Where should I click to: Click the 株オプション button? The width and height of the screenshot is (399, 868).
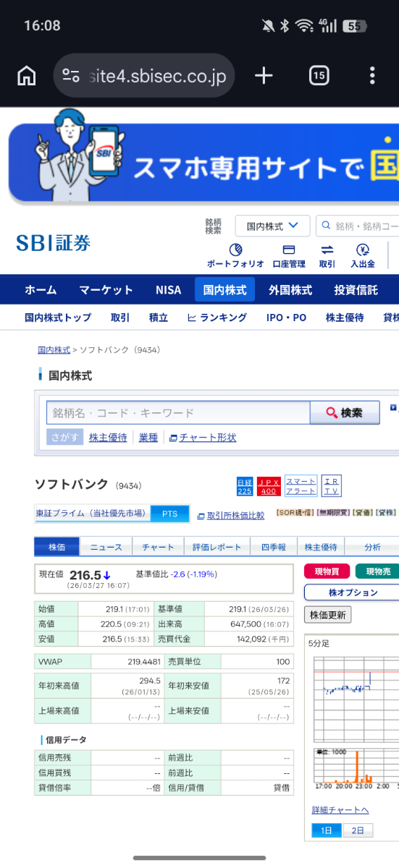point(353,592)
